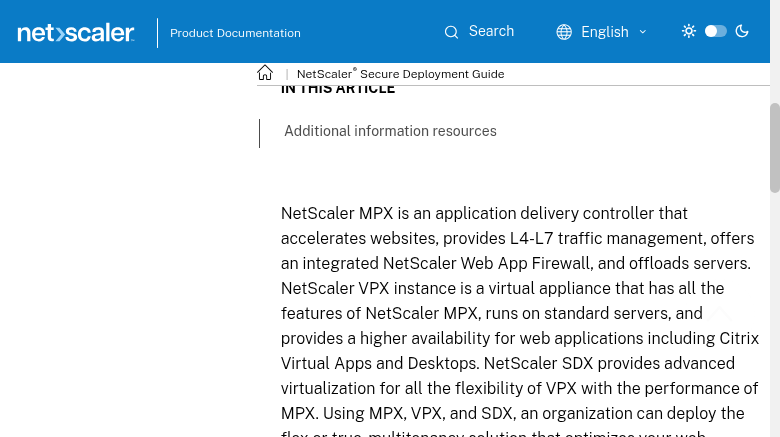Click text 'Virtual Apps and Desktops'
Image resolution: width=780 pixels, height=437 pixels.
pos(380,363)
